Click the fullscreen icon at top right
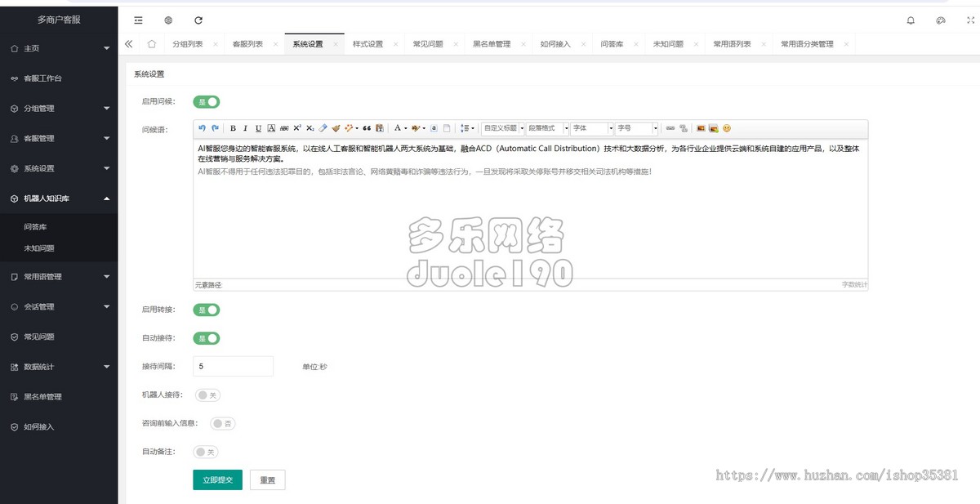 coord(970,20)
